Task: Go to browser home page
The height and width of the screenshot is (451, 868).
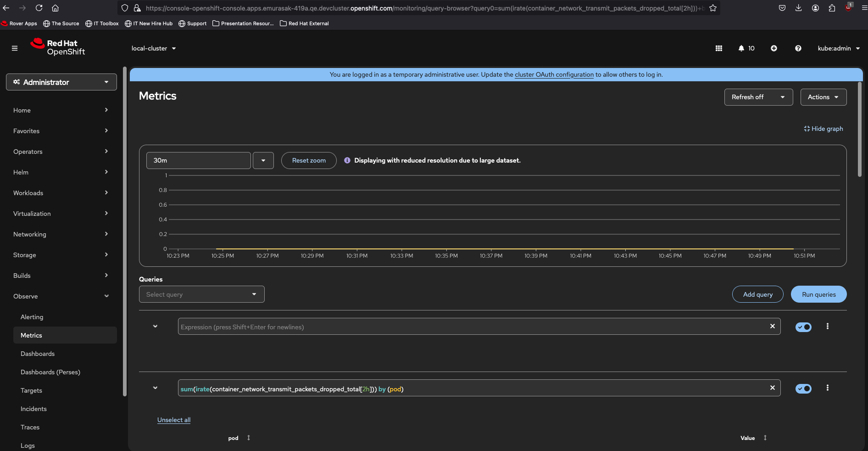Action: (x=55, y=8)
